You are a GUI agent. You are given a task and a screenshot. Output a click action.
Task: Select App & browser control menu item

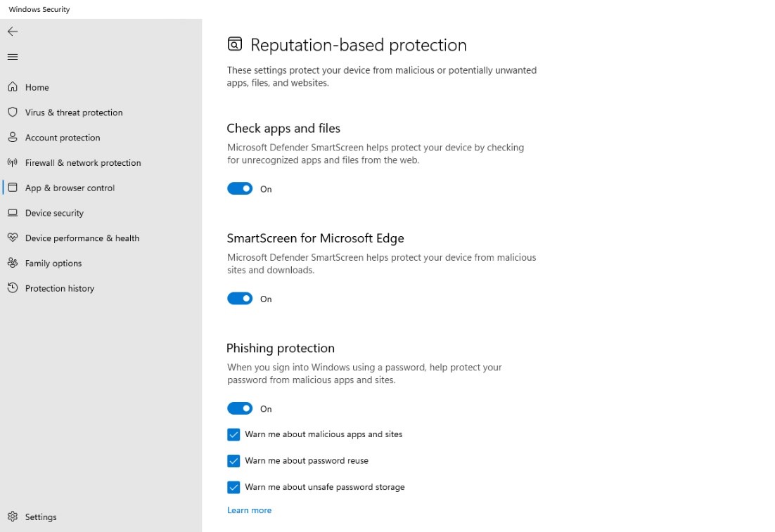pyautogui.click(x=70, y=188)
